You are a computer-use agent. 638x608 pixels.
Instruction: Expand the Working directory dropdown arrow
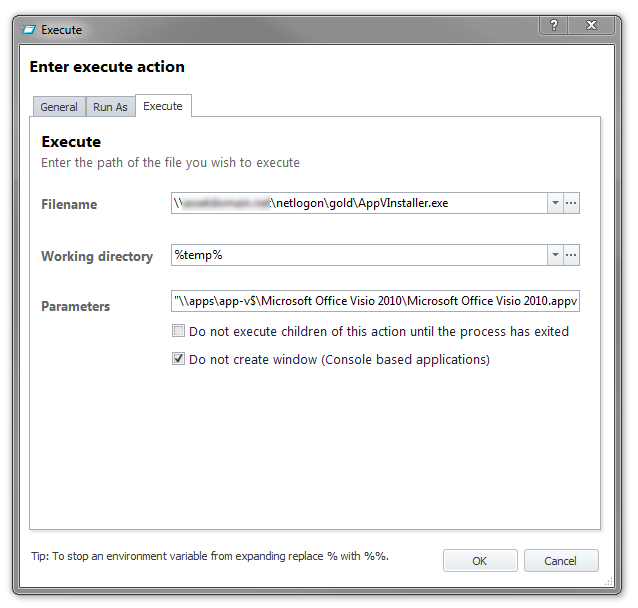pos(555,255)
